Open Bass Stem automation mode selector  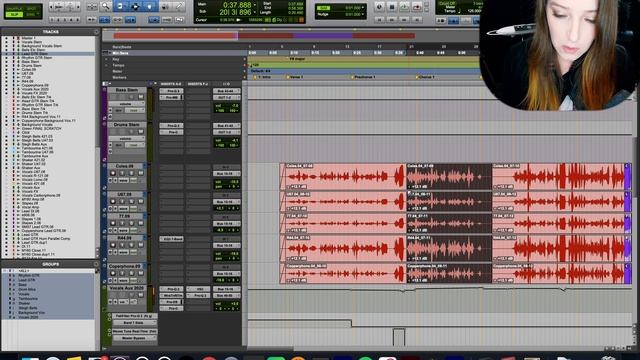coord(134,110)
